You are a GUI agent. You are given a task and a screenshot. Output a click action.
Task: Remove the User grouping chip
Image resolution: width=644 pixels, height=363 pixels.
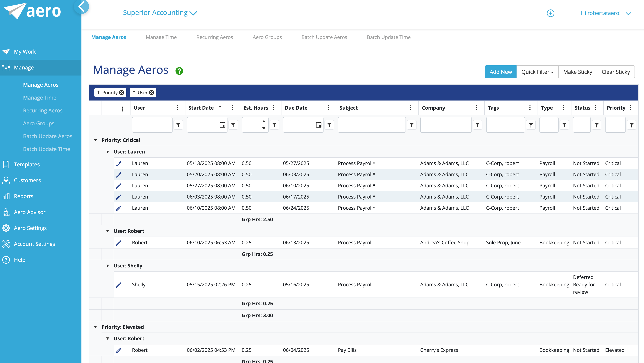152,92
